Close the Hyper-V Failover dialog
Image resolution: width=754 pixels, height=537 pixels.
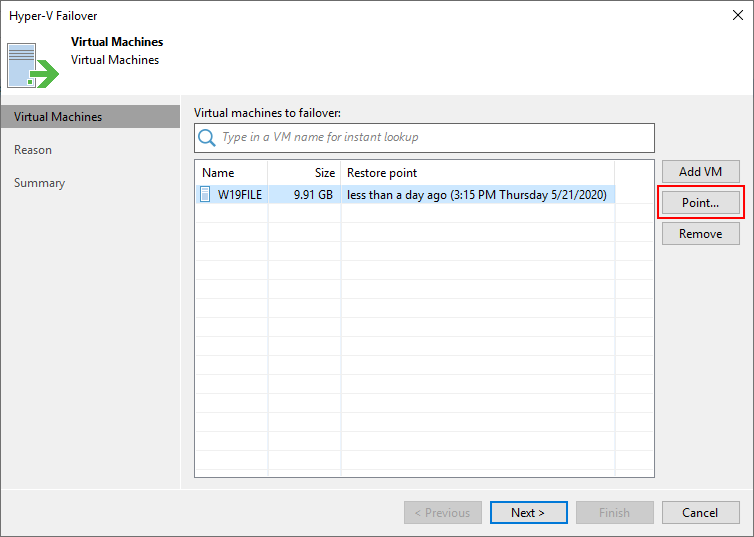click(738, 15)
